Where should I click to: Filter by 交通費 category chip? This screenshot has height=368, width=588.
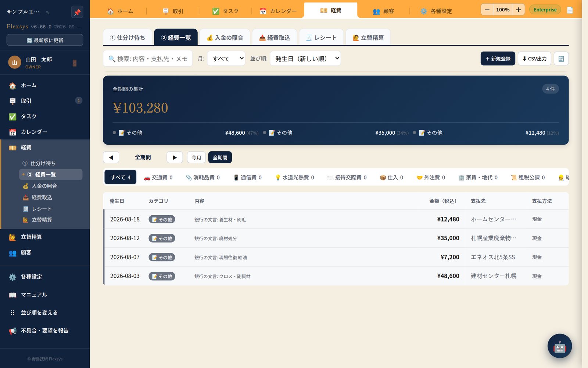[158, 177]
